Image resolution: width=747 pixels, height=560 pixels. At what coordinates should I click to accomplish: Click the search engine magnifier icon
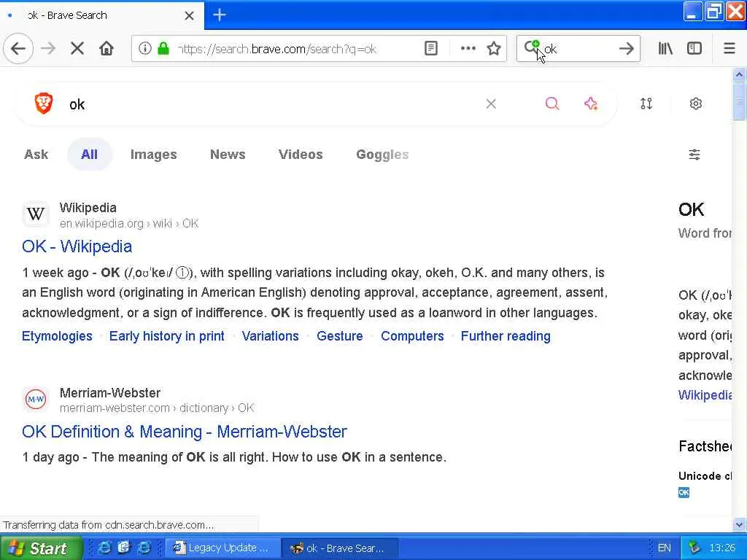coord(532,48)
